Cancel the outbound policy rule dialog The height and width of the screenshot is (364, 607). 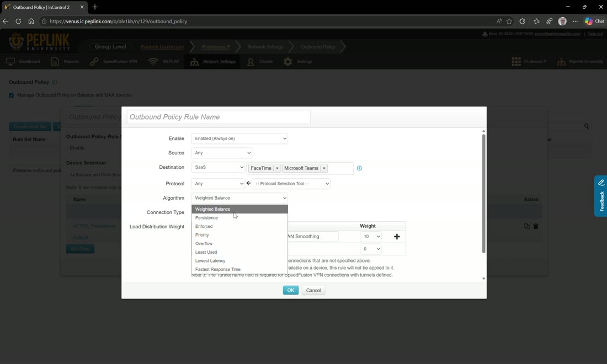click(x=313, y=291)
